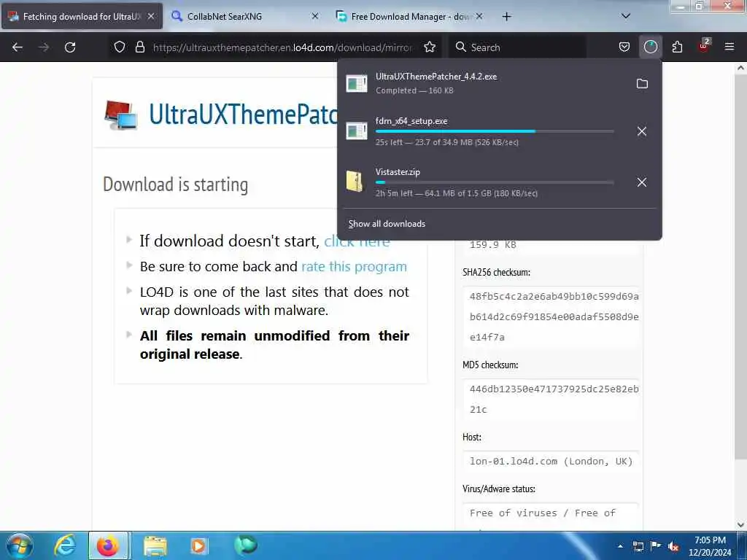Viewport: 747px width, 560px height.
Task: Open the Action Center flag icon
Action: click(656, 546)
